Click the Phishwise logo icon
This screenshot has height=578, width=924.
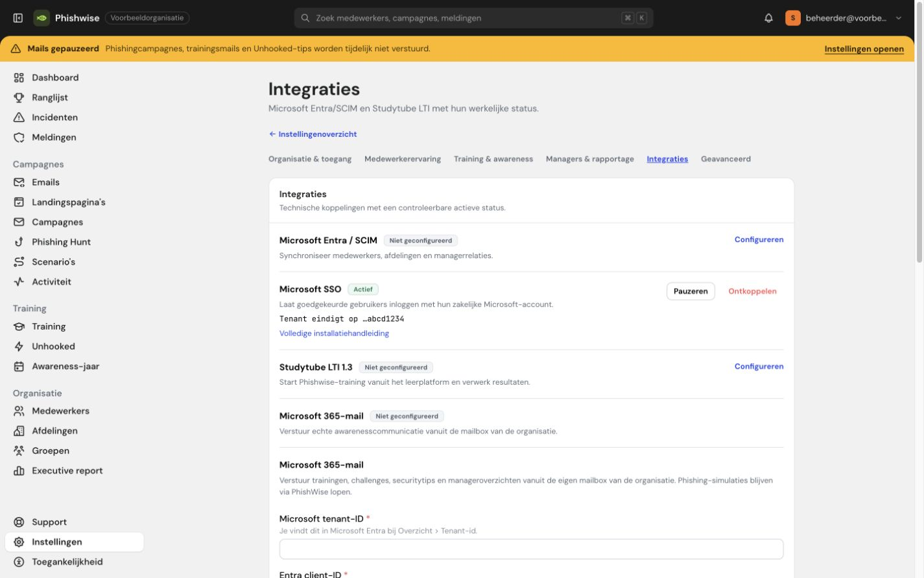tap(41, 18)
